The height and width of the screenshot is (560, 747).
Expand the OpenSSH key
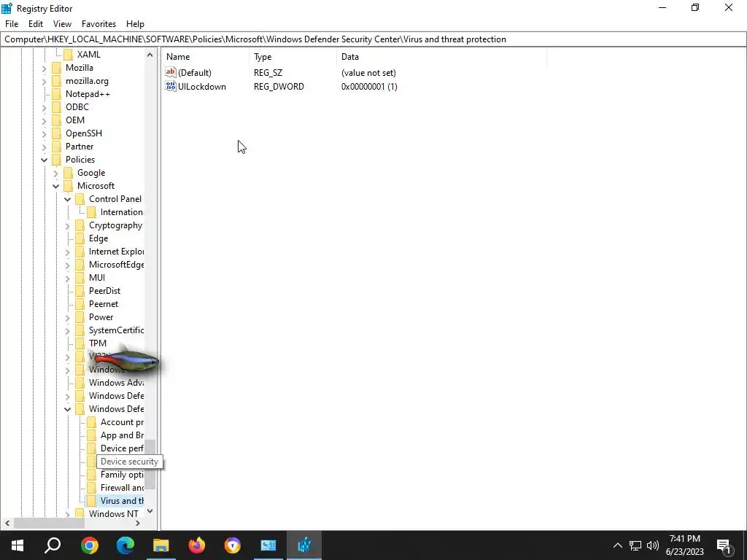(x=44, y=134)
